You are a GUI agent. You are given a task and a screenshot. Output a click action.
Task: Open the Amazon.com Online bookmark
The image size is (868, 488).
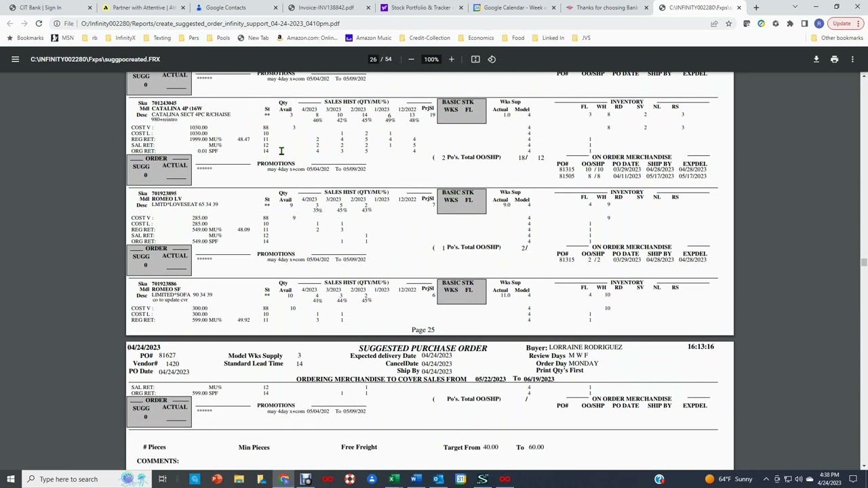[x=307, y=38]
